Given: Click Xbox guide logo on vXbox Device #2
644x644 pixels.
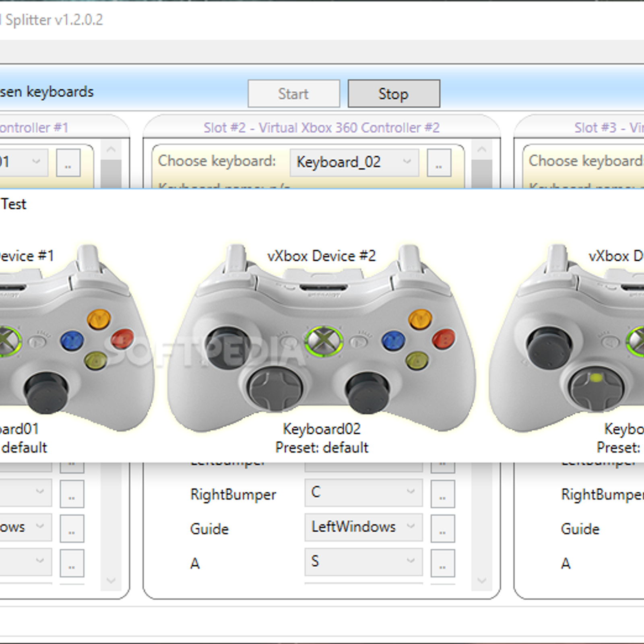Looking at the screenshot, I should click(324, 341).
